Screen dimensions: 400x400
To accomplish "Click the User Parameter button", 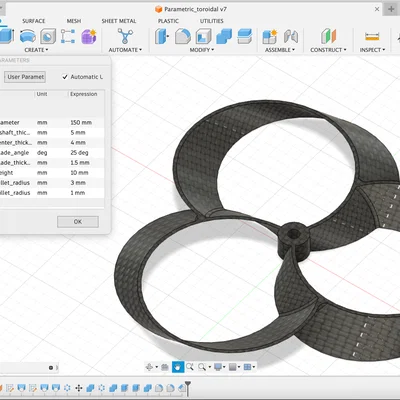I will pyautogui.click(x=25, y=77).
